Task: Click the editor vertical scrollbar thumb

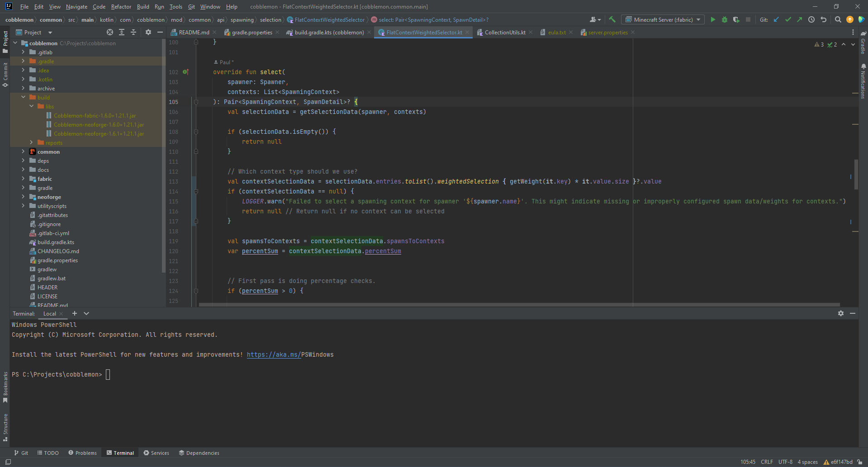Action: pos(856,174)
